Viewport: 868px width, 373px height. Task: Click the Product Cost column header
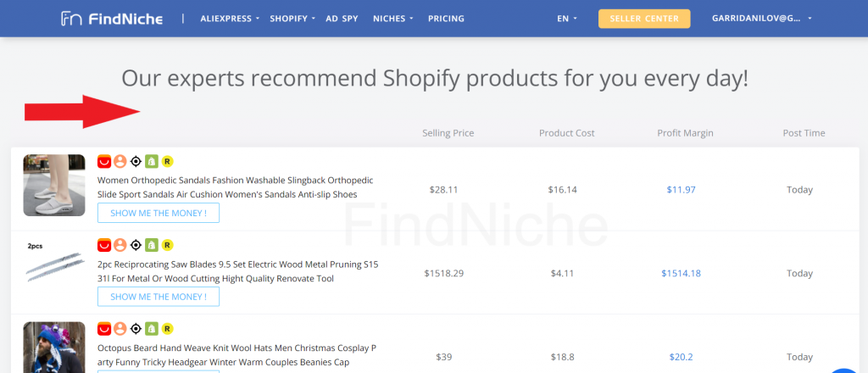[x=567, y=133]
